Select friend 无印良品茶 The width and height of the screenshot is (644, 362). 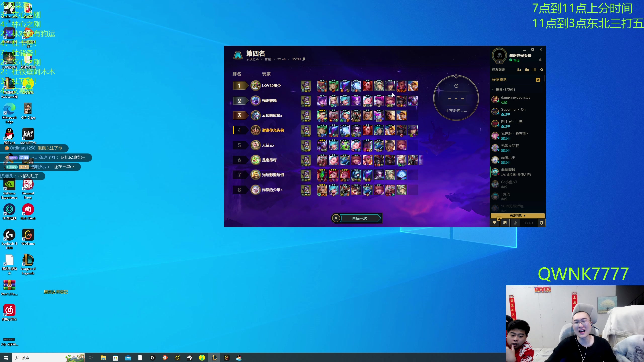point(516,148)
